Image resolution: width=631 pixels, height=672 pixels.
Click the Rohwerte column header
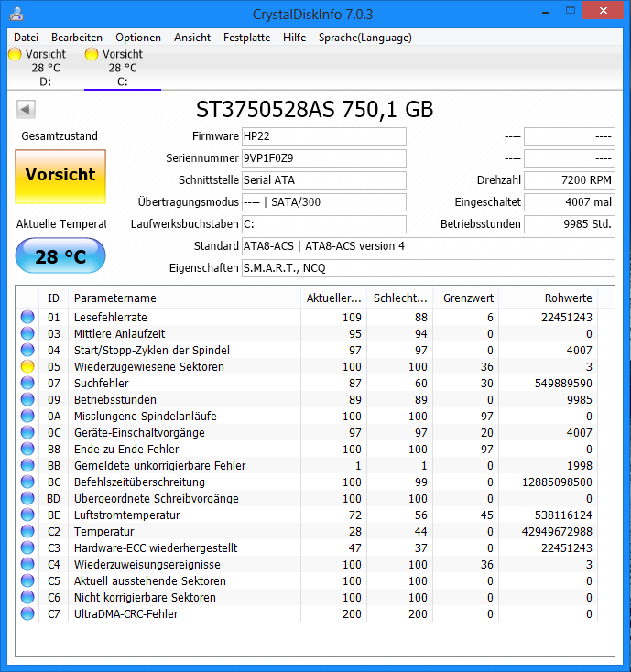click(549, 298)
